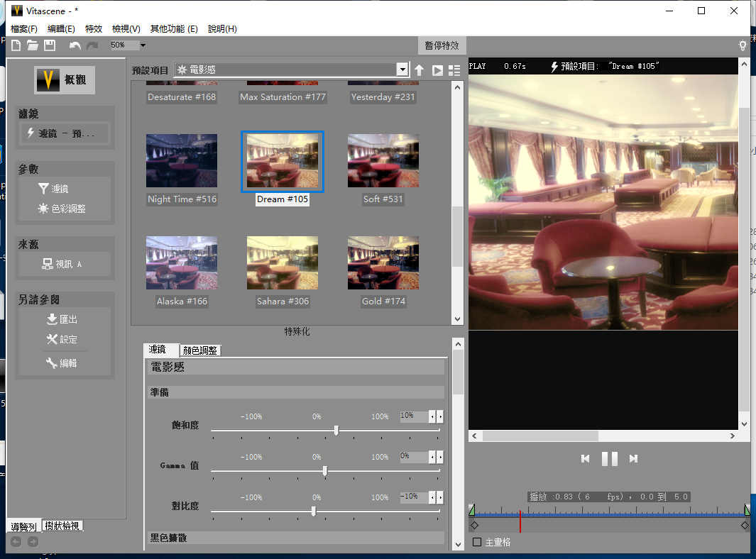This screenshot has width=756, height=559.
Task: Undo the last change
Action: click(x=75, y=45)
